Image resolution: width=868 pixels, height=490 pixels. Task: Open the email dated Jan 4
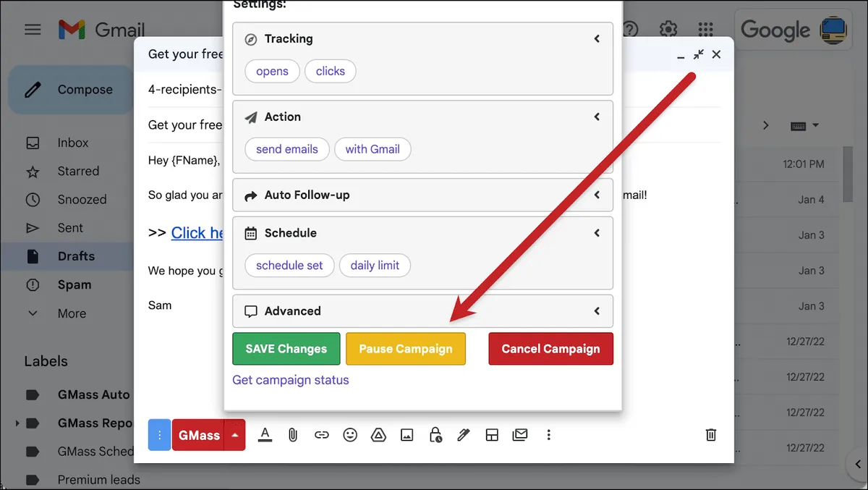(x=811, y=200)
